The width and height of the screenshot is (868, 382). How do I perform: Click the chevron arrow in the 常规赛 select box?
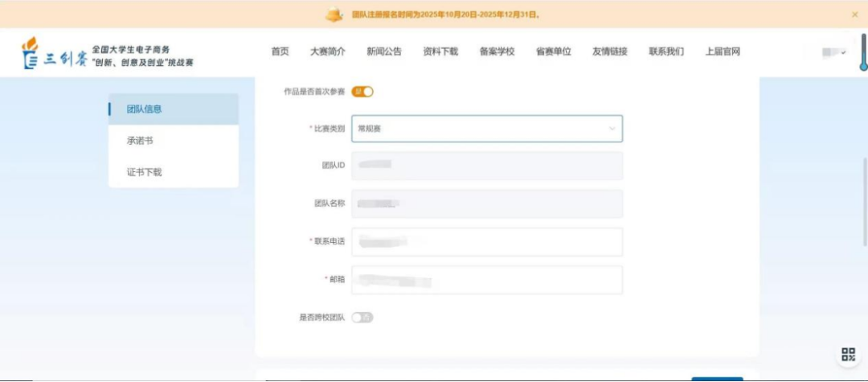pyautogui.click(x=612, y=129)
